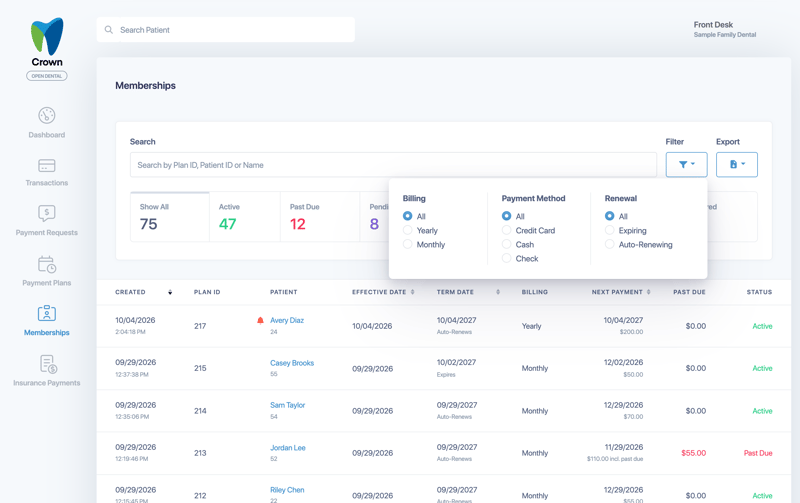This screenshot has height=503, width=800.
Task: Click the search magnifier icon
Action: pyautogui.click(x=109, y=30)
